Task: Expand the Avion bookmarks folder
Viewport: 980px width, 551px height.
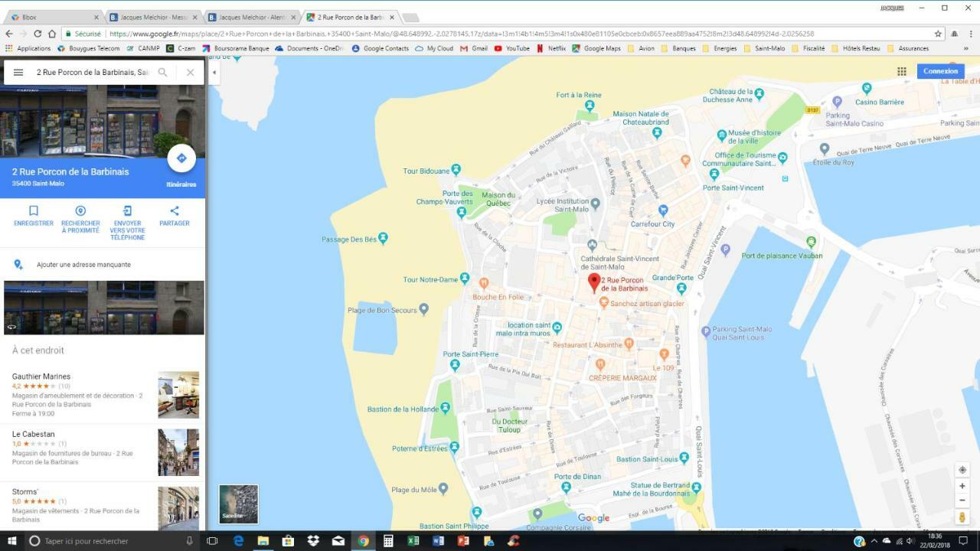Action: pyautogui.click(x=641, y=48)
